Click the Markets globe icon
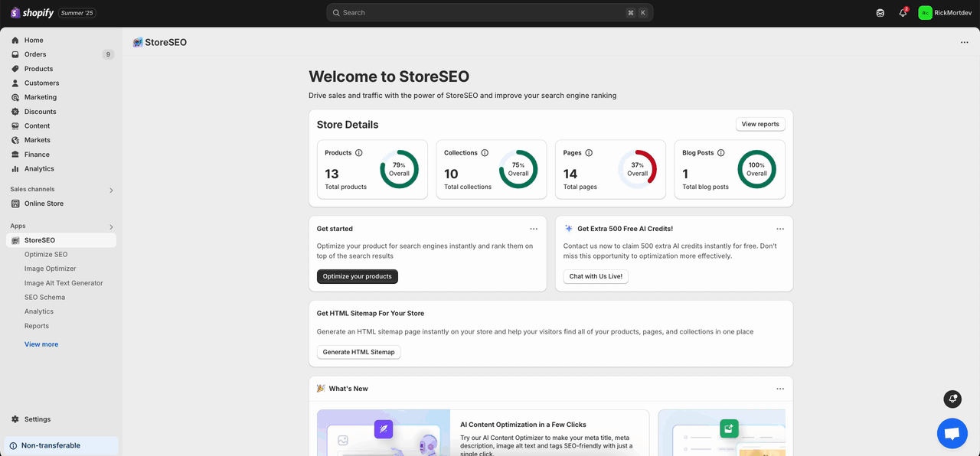This screenshot has width=980, height=456. click(15, 140)
